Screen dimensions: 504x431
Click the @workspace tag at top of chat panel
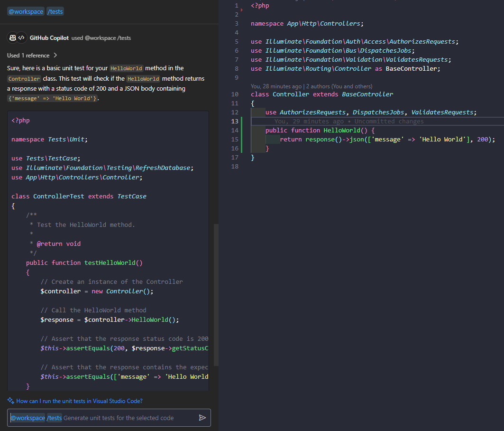click(x=26, y=11)
